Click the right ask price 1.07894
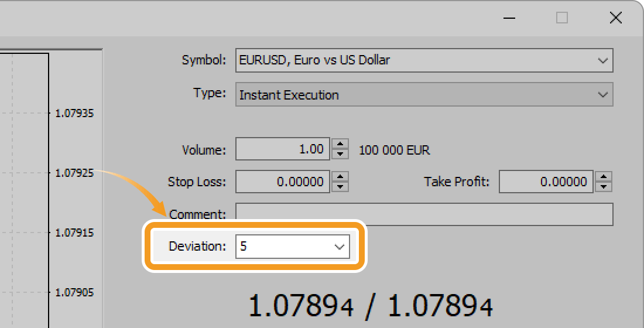 tap(440, 306)
